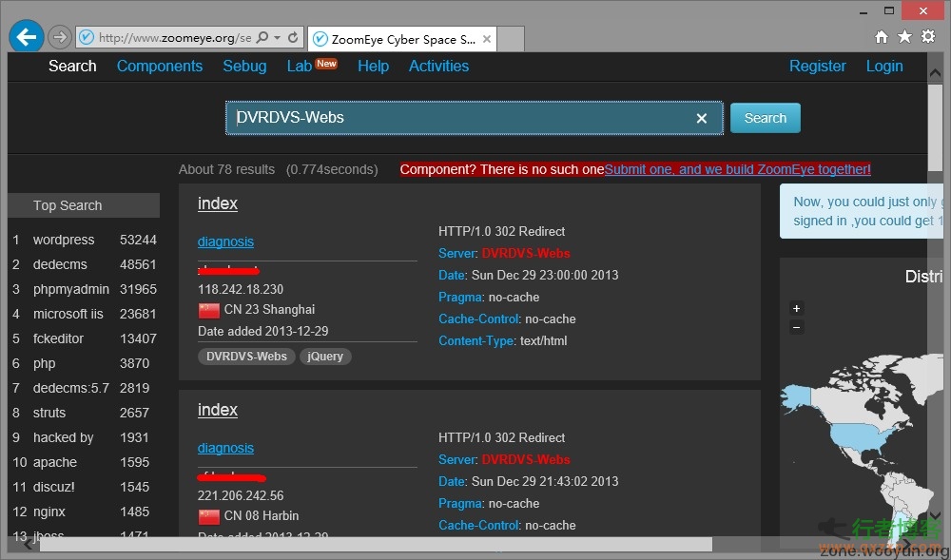The width and height of the screenshot is (951, 560).
Task: Open a new blank browser tab
Action: pyautogui.click(x=511, y=39)
